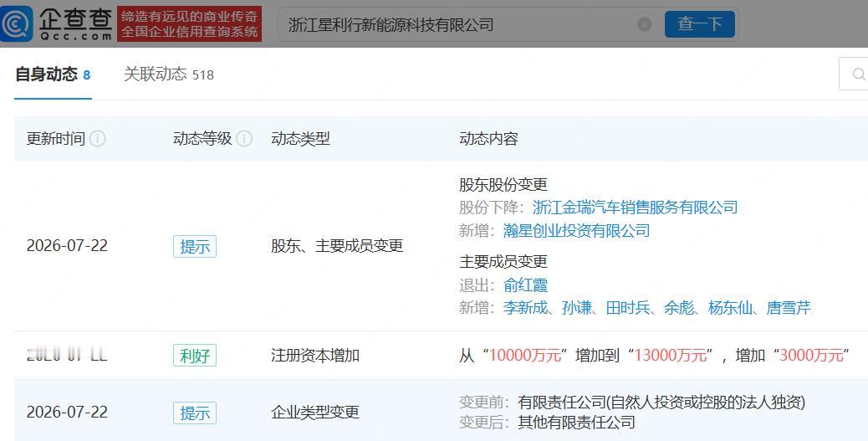
Task: Click the 动态内容 column header text
Action: (489, 139)
